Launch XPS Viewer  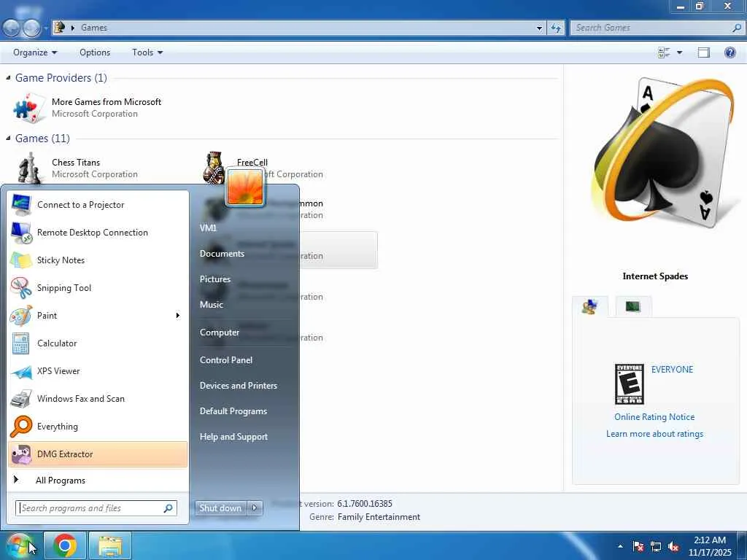click(98, 371)
